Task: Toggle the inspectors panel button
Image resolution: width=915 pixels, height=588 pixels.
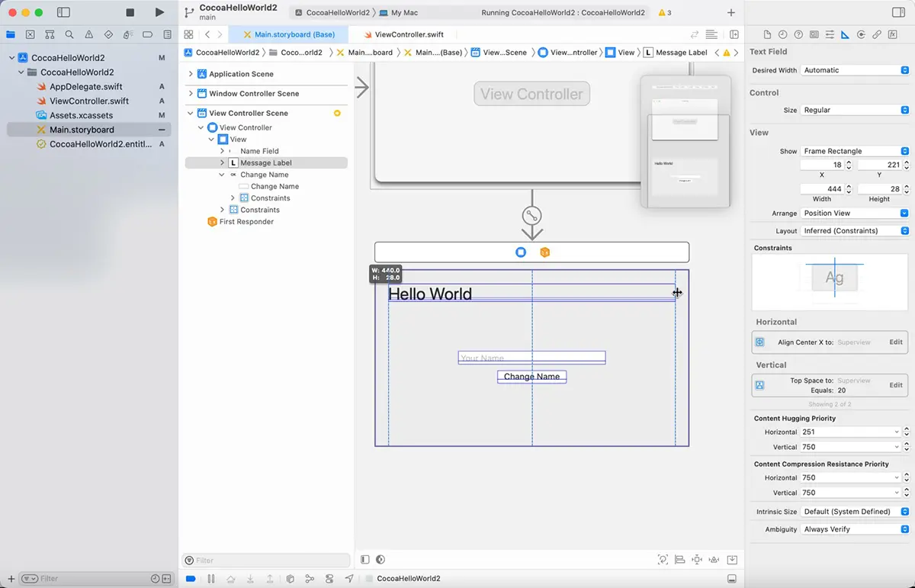Action: (897, 12)
